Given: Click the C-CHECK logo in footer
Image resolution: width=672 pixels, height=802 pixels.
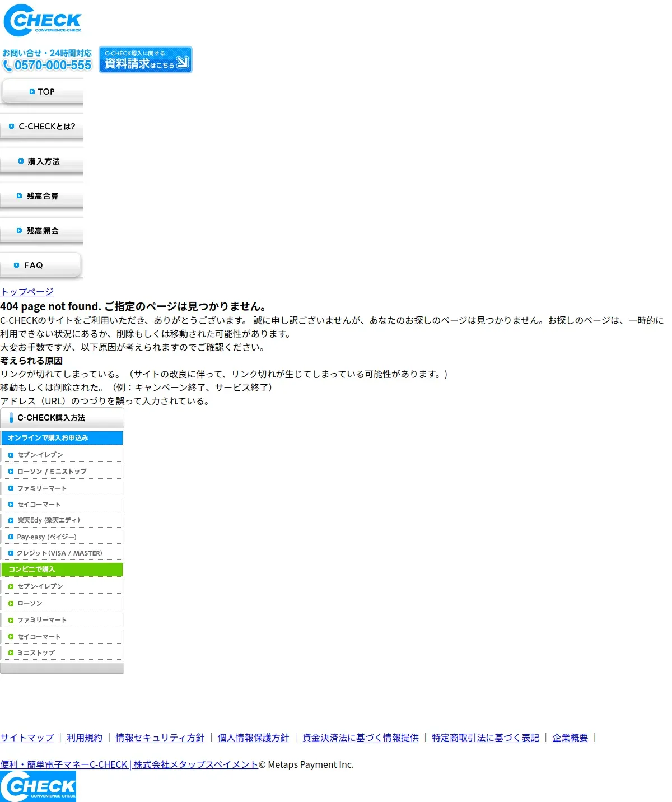Looking at the screenshot, I should [38, 786].
